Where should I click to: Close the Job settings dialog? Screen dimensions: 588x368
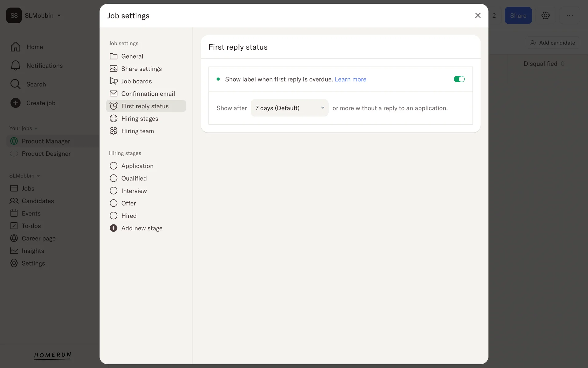point(477,15)
